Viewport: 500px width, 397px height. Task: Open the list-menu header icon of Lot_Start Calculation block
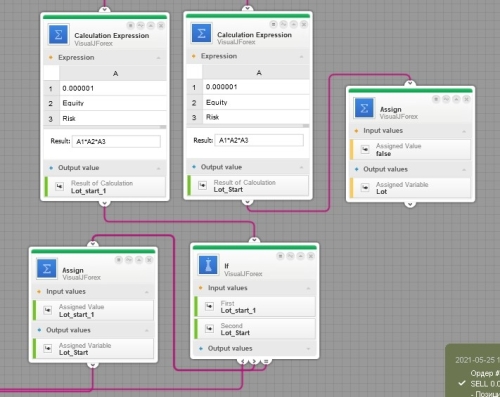tap(273, 24)
